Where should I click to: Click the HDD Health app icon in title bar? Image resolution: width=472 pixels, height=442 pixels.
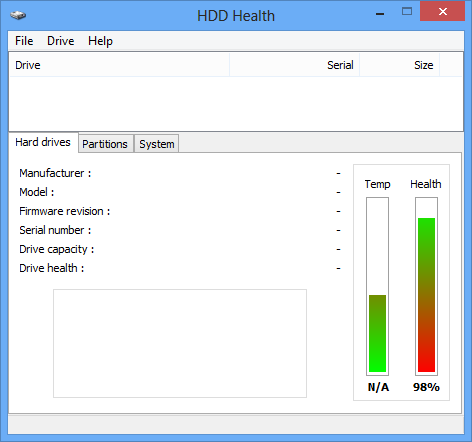(18, 15)
